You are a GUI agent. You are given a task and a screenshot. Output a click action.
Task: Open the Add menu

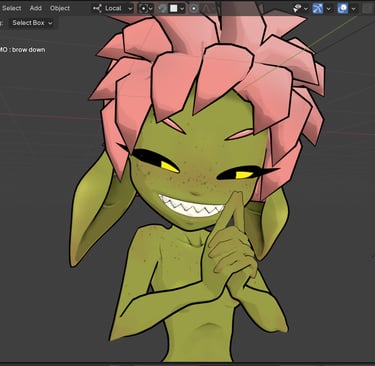point(36,8)
